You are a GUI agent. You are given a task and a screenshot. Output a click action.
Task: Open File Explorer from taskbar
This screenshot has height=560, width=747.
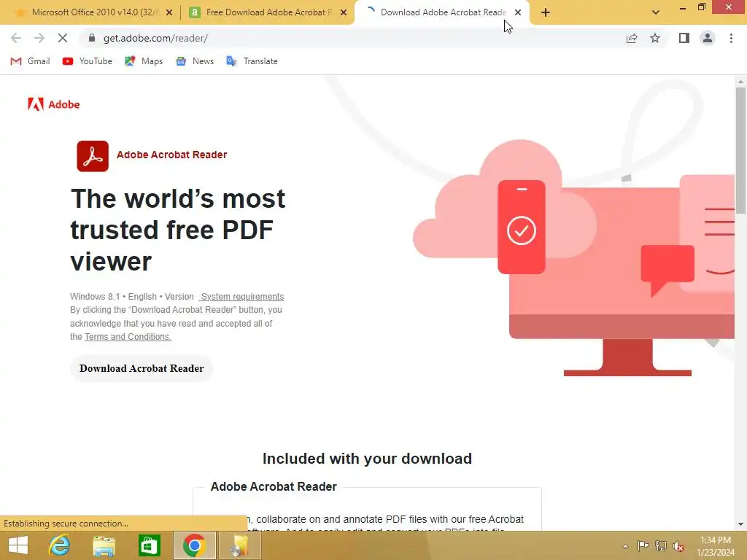point(104,545)
